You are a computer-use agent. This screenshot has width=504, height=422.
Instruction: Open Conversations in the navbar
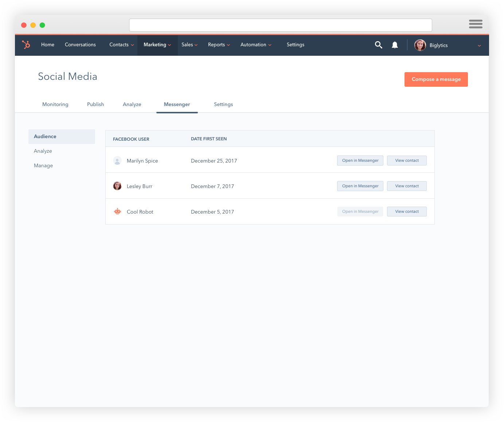point(80,44)
